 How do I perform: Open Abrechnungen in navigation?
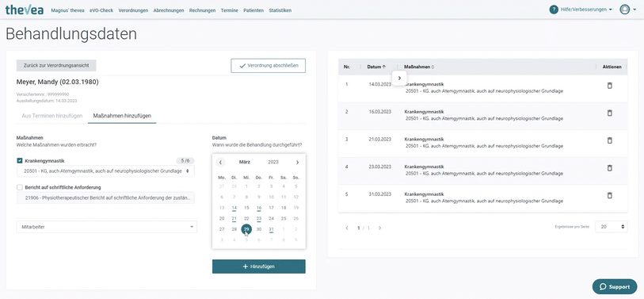169,10
